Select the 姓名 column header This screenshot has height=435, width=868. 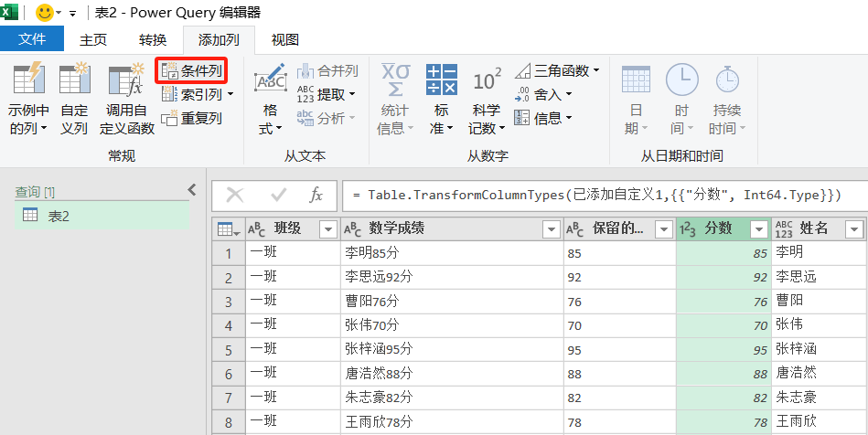820,228
